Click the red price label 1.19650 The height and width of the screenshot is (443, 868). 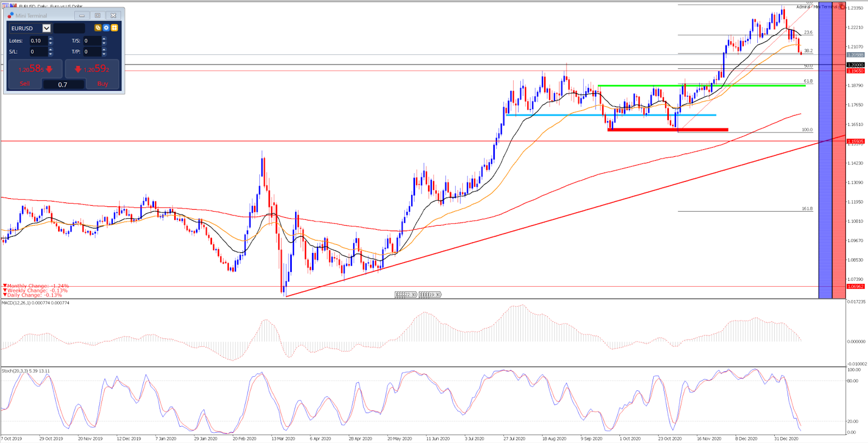856,71
